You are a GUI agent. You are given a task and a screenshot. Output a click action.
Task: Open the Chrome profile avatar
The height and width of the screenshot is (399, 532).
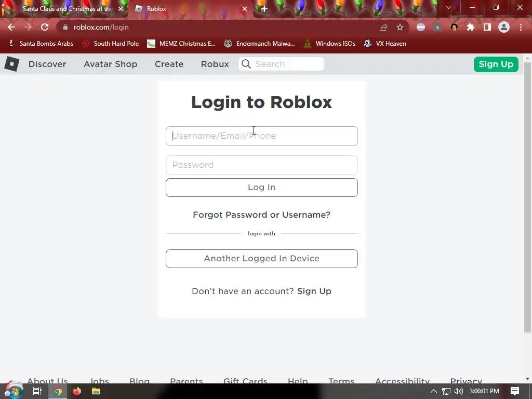click(x=504, y=27)
